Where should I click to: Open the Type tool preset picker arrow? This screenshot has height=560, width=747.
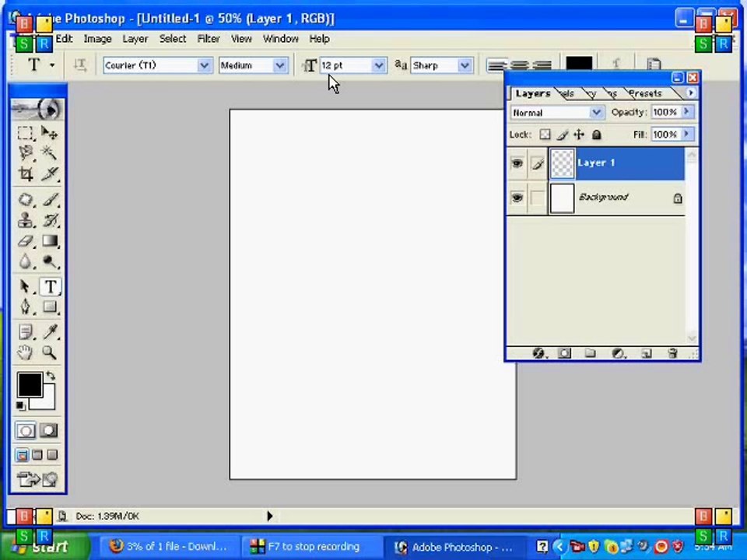52,65
